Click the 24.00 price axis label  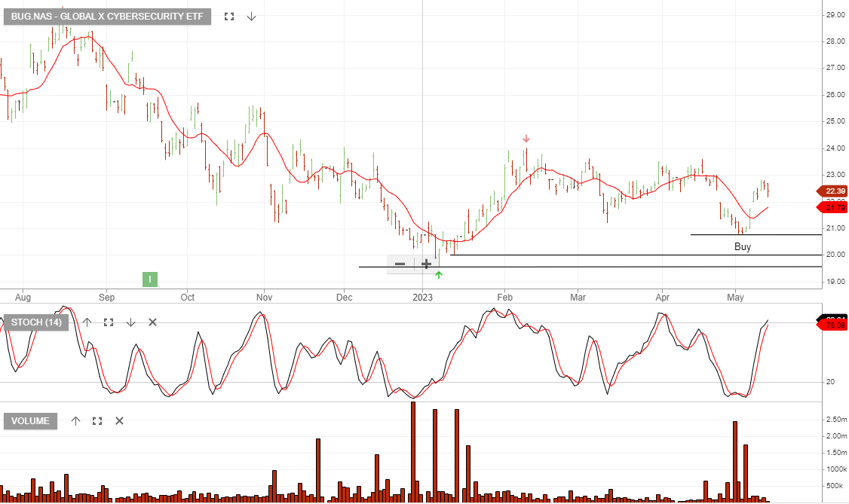[835, 148]
